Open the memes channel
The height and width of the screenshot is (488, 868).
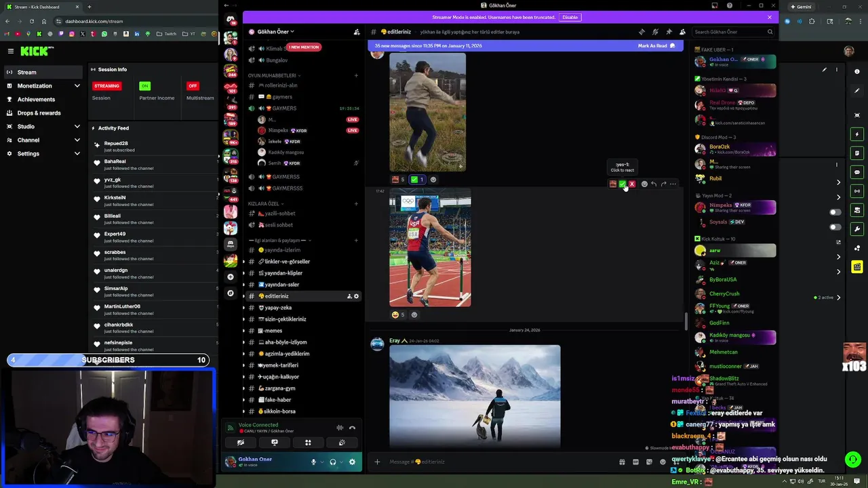302,331
